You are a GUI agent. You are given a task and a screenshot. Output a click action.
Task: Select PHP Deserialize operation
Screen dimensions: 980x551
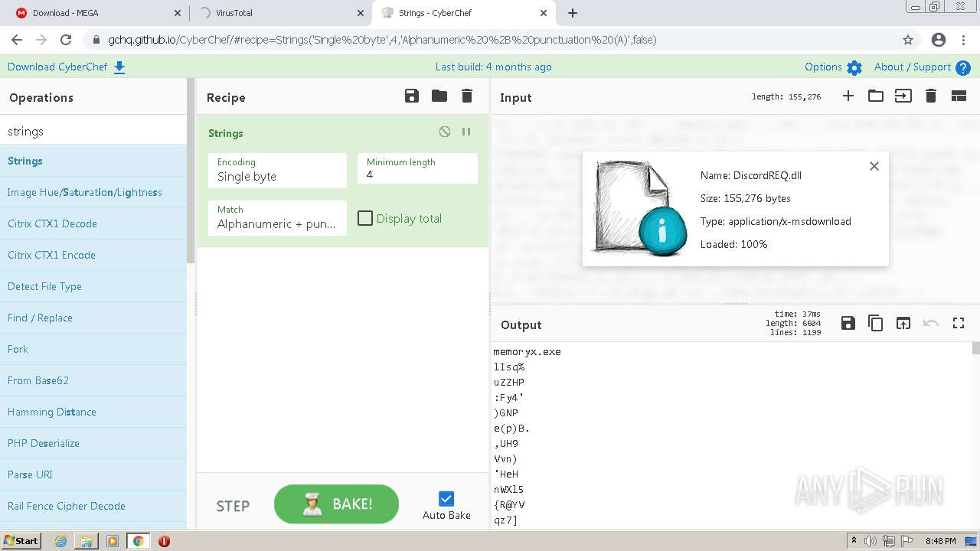tap(93, 443)
